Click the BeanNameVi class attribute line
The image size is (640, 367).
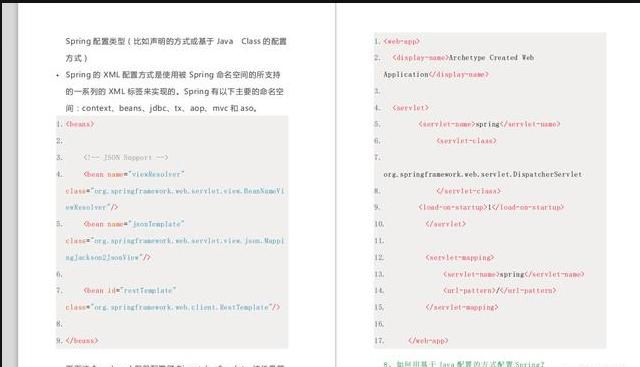(175, 191)
